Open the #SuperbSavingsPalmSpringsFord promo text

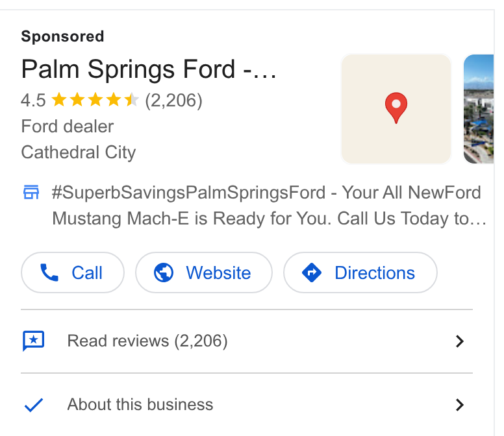click(270, 206)
